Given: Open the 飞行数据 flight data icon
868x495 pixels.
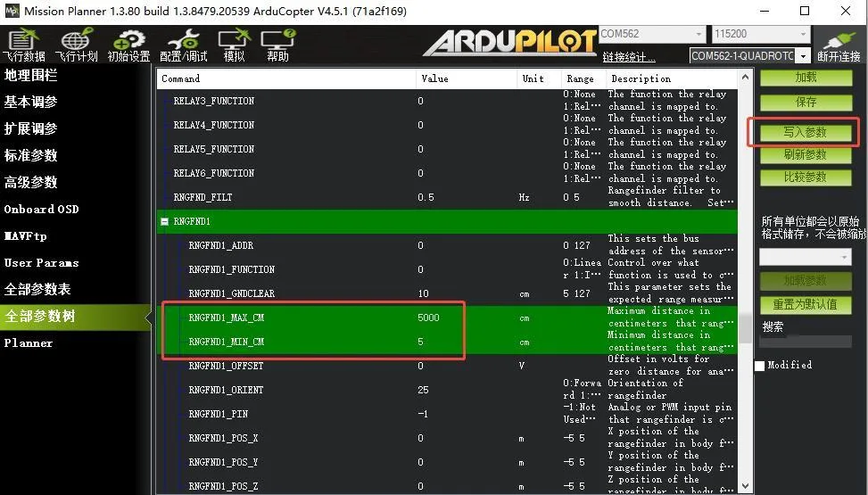Looking at the screenshot, I should (23, 45).
